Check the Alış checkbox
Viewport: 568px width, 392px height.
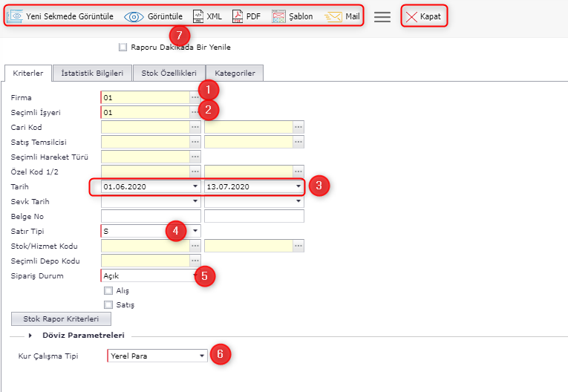pos(108,291)
